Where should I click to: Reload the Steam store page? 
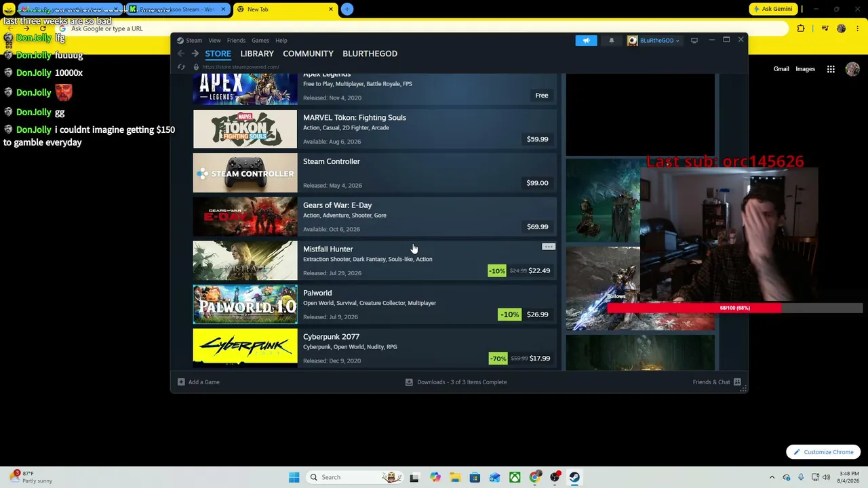(x=181, y=67)
